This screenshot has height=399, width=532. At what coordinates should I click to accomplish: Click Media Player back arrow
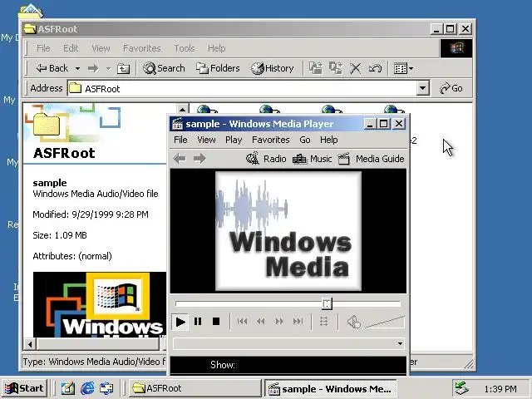[180, 159]
